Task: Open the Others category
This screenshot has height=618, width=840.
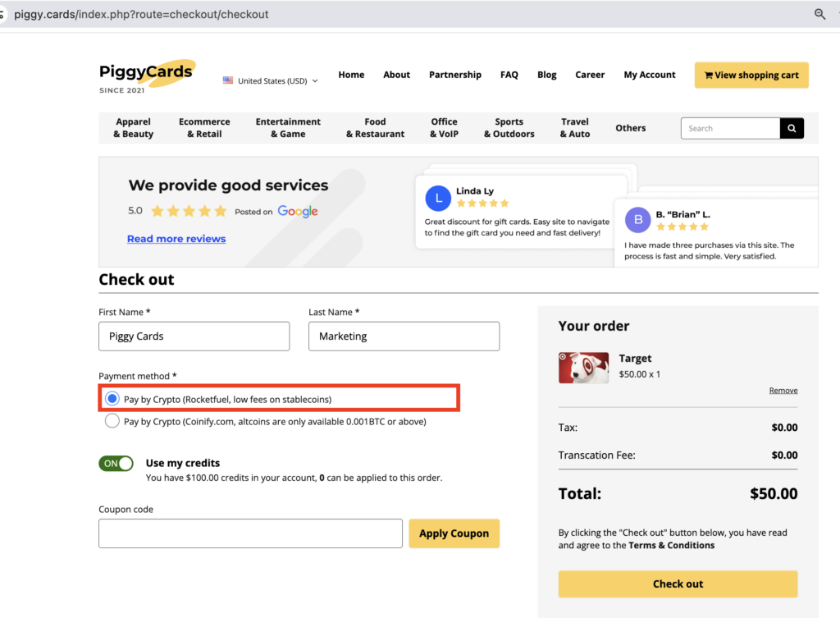Action: pos(631,128)
